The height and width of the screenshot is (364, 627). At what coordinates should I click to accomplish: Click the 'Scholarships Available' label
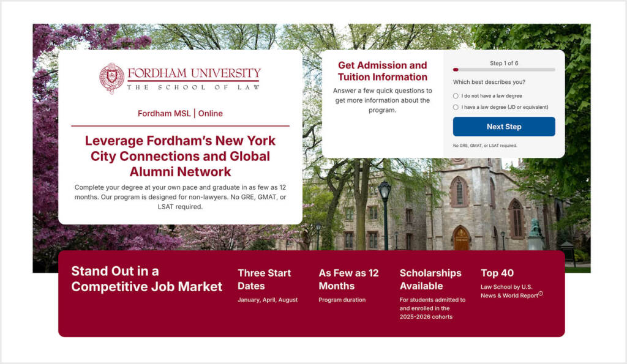430,280
